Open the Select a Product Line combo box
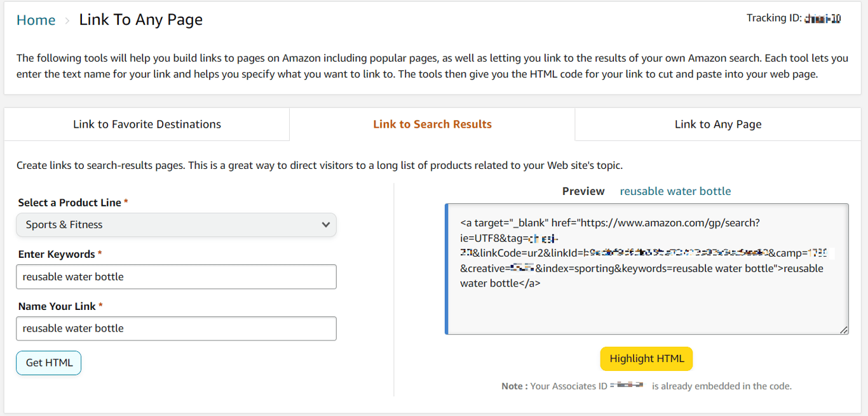868x416 pixels. [x=176, y=225]
